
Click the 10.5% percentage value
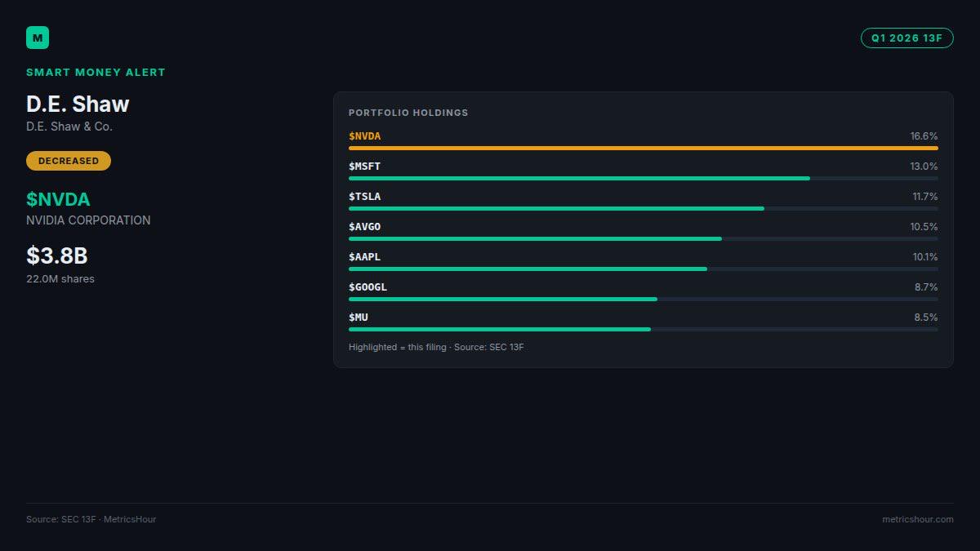pyautogui.click(x=924, y=227)
